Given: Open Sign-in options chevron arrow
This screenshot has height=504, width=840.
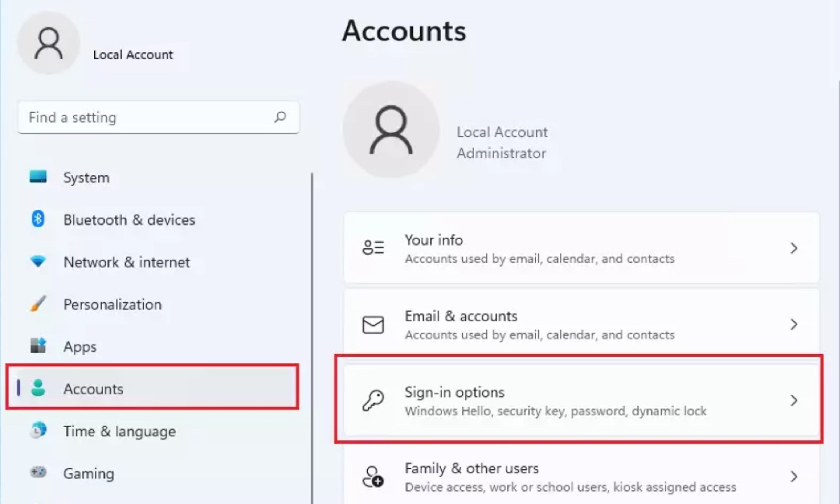Looking at the screenshot, I should point(793,401).
